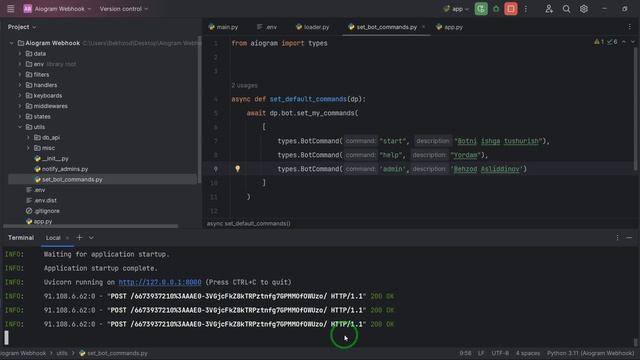
Task: Switch to loader.py tab
Action: [312, 27]
